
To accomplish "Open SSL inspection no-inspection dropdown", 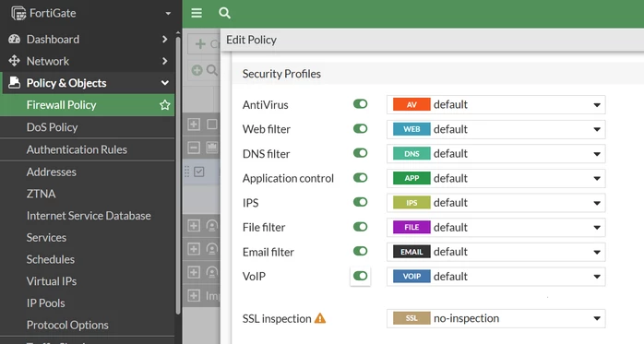I will coord(495,318).
